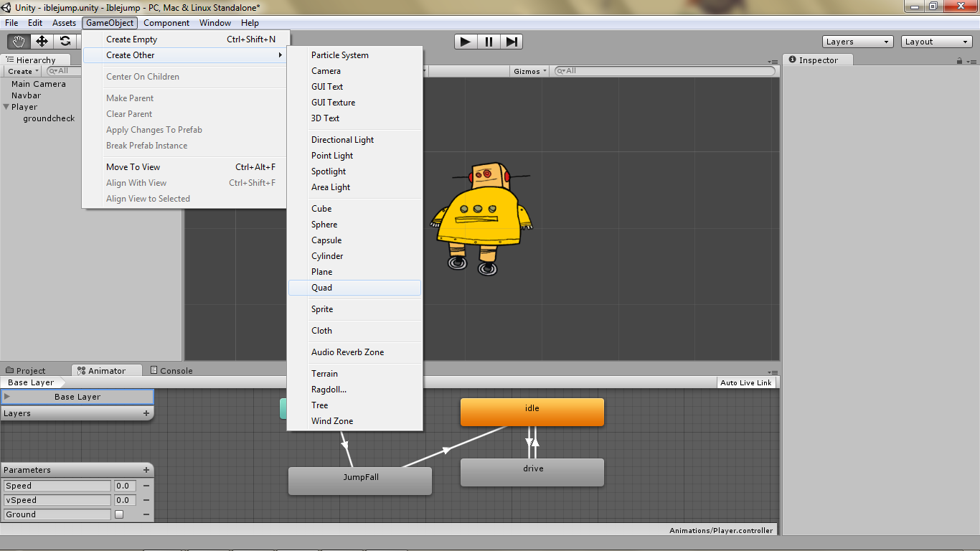Open the Layout dropdown
This screenshot has width=980, height=551.
click(936, 41)
